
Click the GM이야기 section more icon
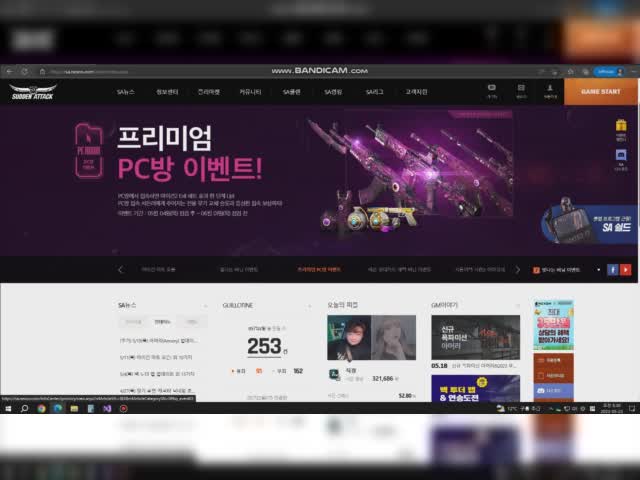pyautogui.click(x=518, y=306)
